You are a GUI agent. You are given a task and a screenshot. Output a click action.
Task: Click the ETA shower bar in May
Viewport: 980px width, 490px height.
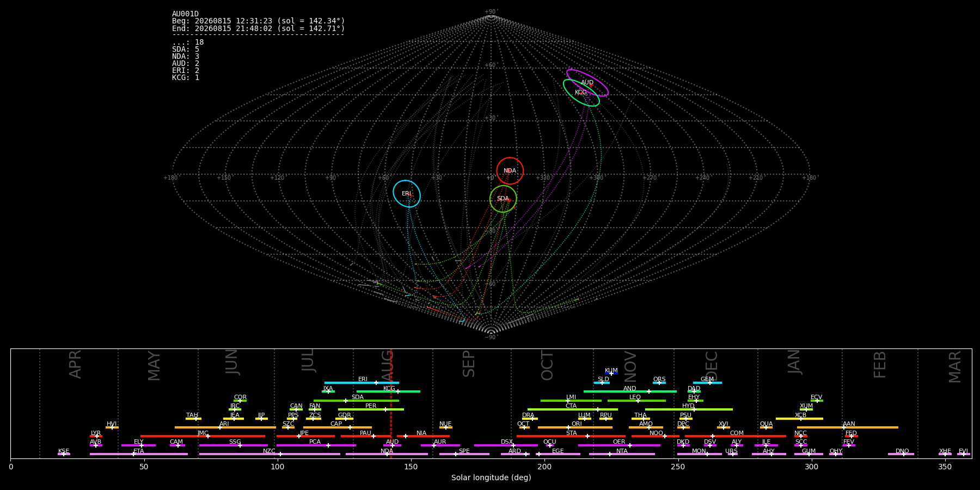coord(139,454)
